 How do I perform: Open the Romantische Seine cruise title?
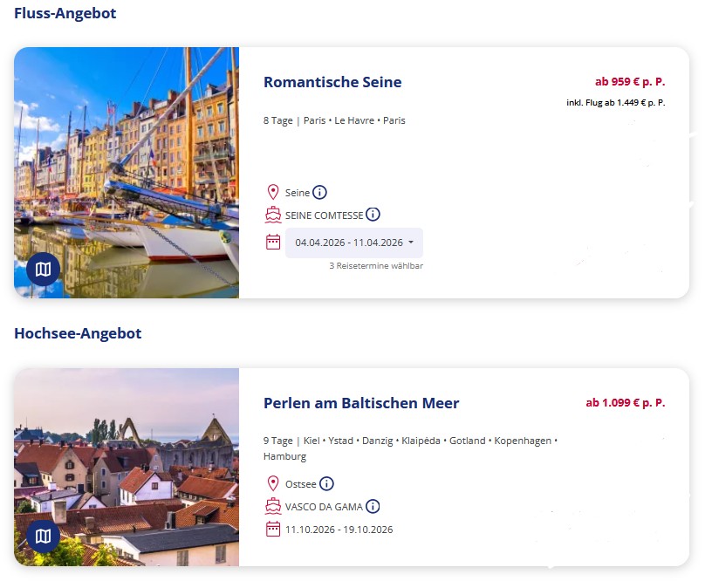coord(332,82)
